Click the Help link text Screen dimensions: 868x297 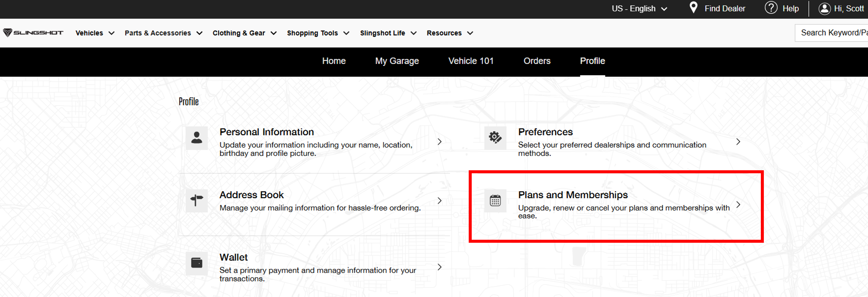[x=790, y=8]
